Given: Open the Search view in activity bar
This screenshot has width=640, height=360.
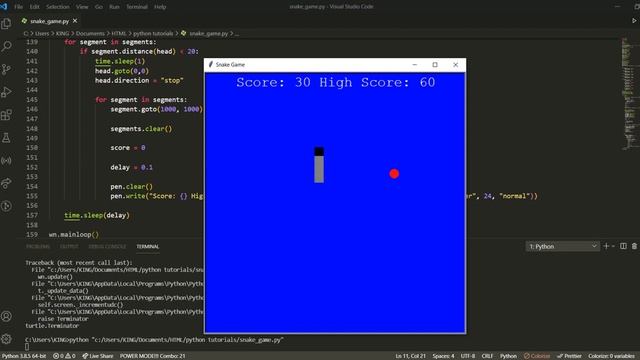Looking at the screenshot, I should click(6, 46).
